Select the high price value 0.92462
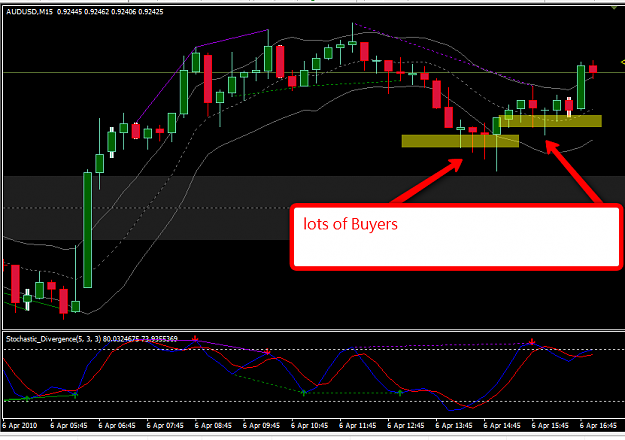This screenshot has width=625, height=440. point(96,12)
